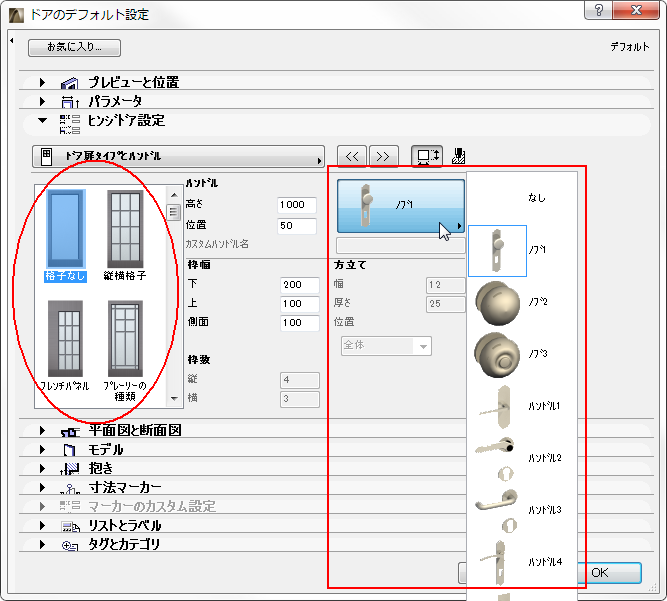Click the 方立て 厚さ field showing 25
This screenshot has height=601, width=667.
445,304
